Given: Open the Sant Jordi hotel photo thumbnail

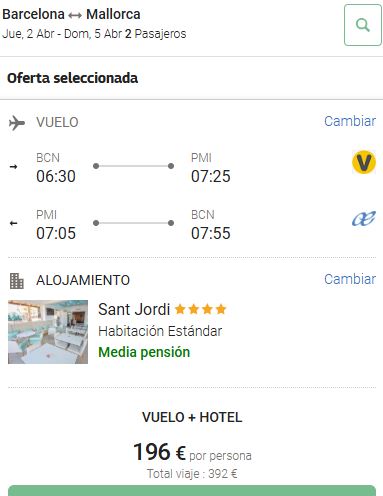Looking at the screenshot, I should coord(48,332).
